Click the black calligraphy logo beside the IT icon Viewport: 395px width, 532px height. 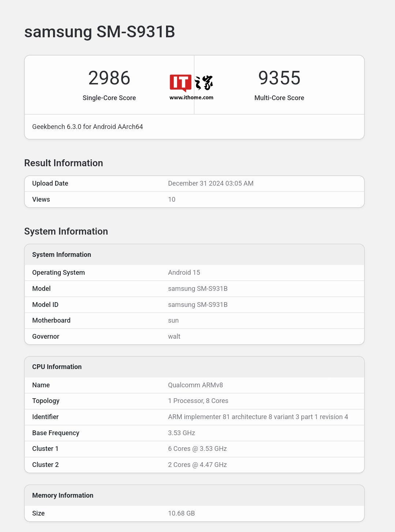[204, 83]
